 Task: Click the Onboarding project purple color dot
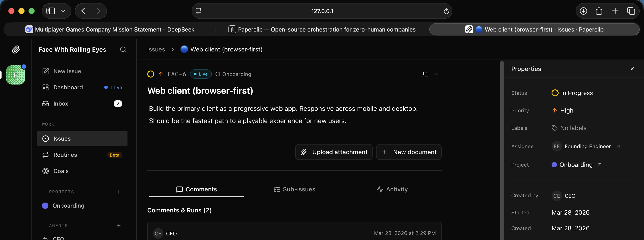coord(45,205)
